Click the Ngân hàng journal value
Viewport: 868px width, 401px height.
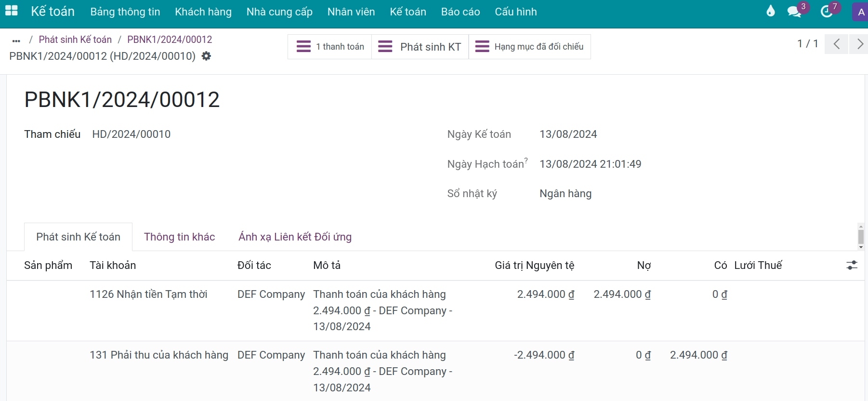566,194
